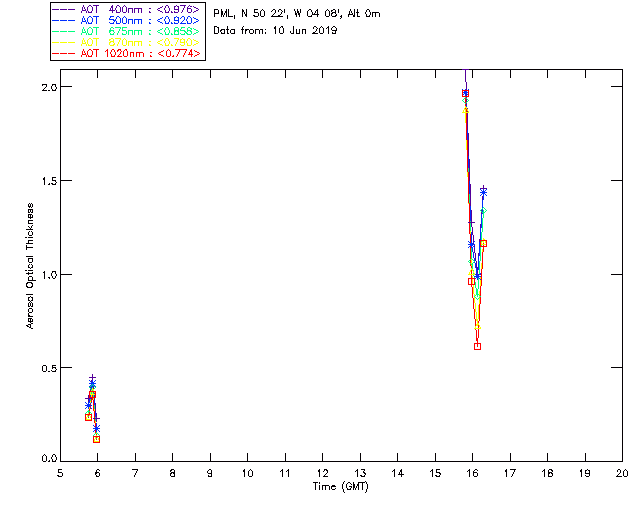Image resolution: width=640 pixels, height=512 pixels.
Task: Click the x-axis tick label '12'
Action: pyautogui.click(x=322, y=473)
